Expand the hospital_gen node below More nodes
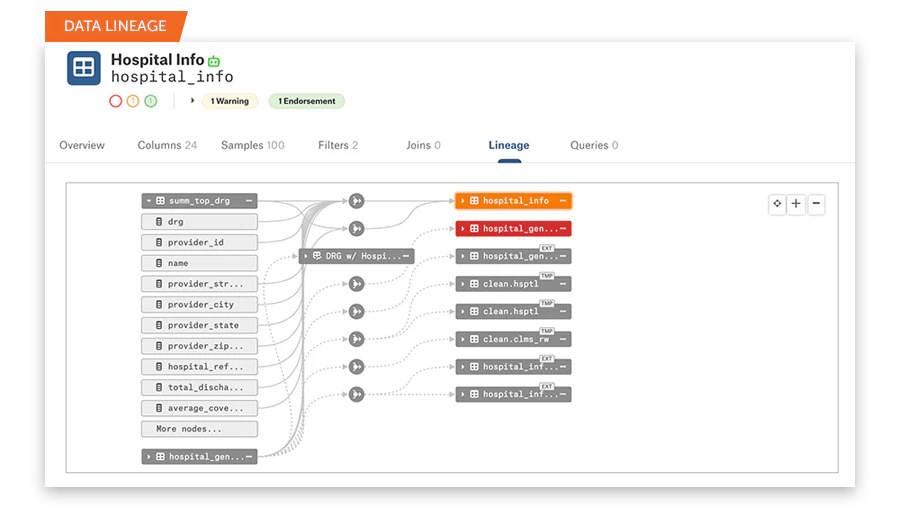This screenshot has height=510, width=900. 149,457
